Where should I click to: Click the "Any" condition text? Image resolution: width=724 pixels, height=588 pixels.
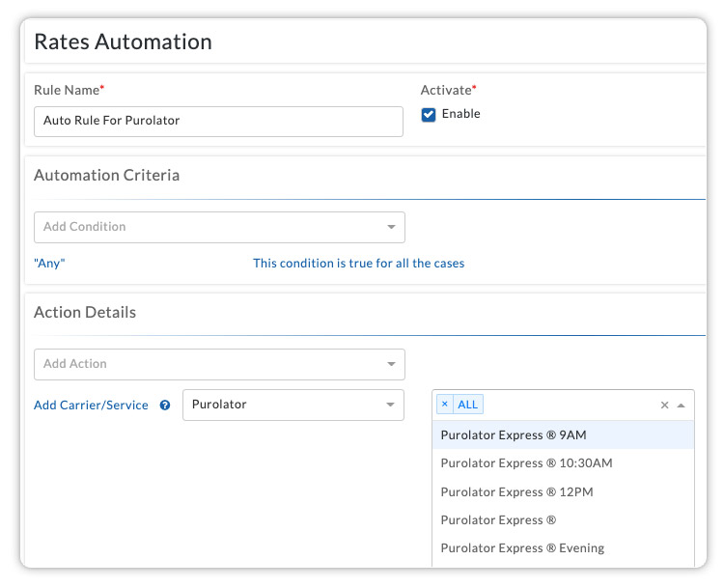tap(49, 264)
